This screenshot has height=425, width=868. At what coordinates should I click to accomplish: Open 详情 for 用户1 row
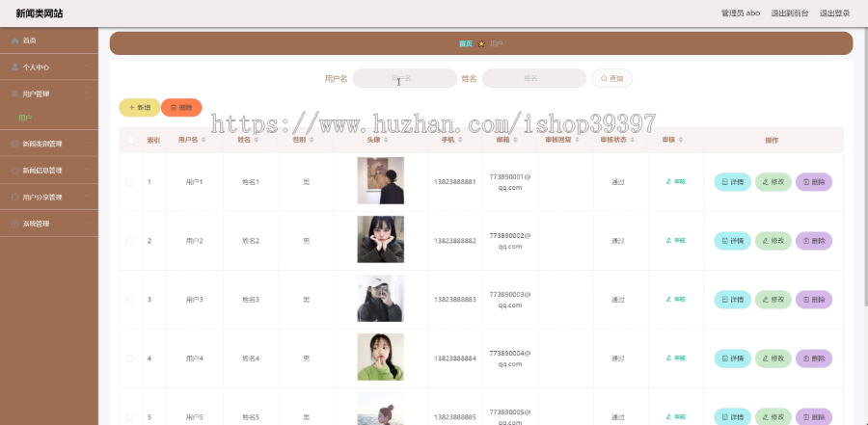[x=732, y=182]
